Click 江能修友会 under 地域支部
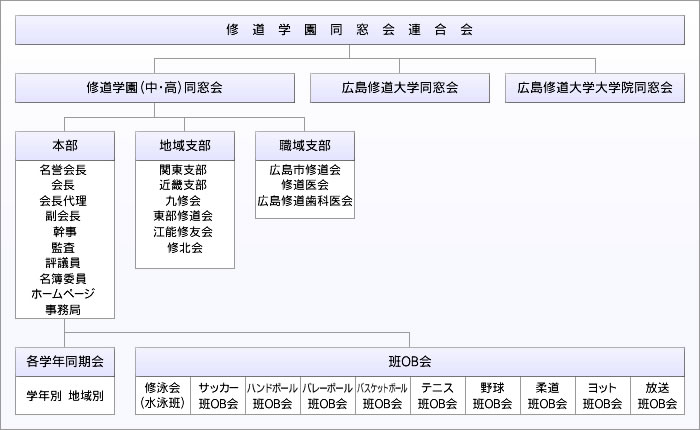Viewport: 700px width, 430px height. coord(183,232)
